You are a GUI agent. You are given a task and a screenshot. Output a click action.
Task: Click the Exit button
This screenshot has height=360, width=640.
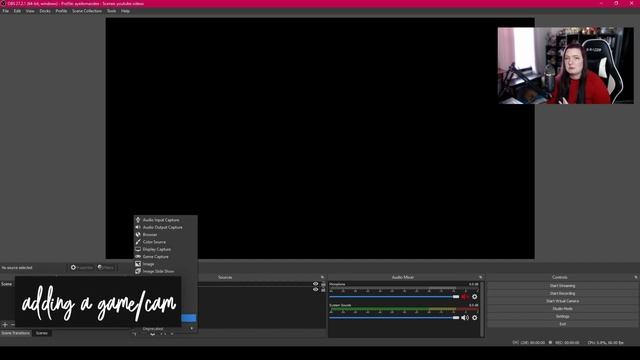(562, 324)
